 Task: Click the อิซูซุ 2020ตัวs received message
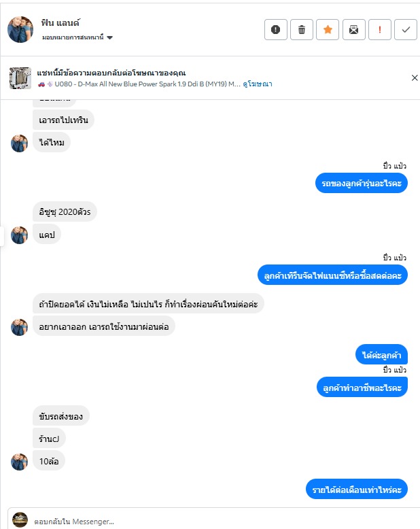(x=65, y=211)
